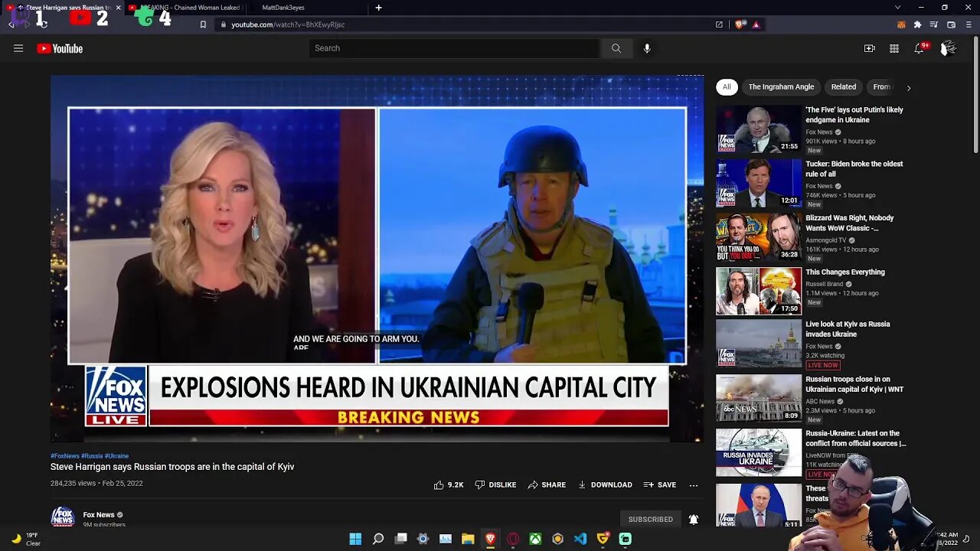Open the YouTube hamburger guide menu

tap(18, 48)
